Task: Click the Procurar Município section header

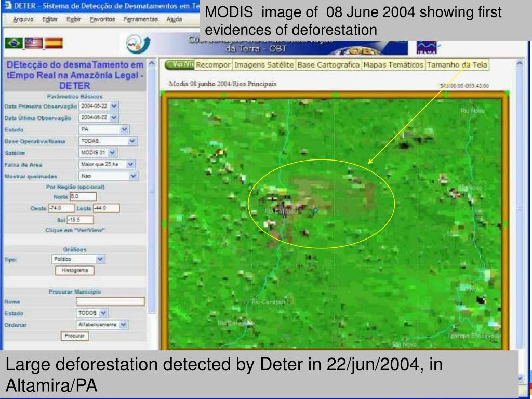Action: (x=75, y=291)
